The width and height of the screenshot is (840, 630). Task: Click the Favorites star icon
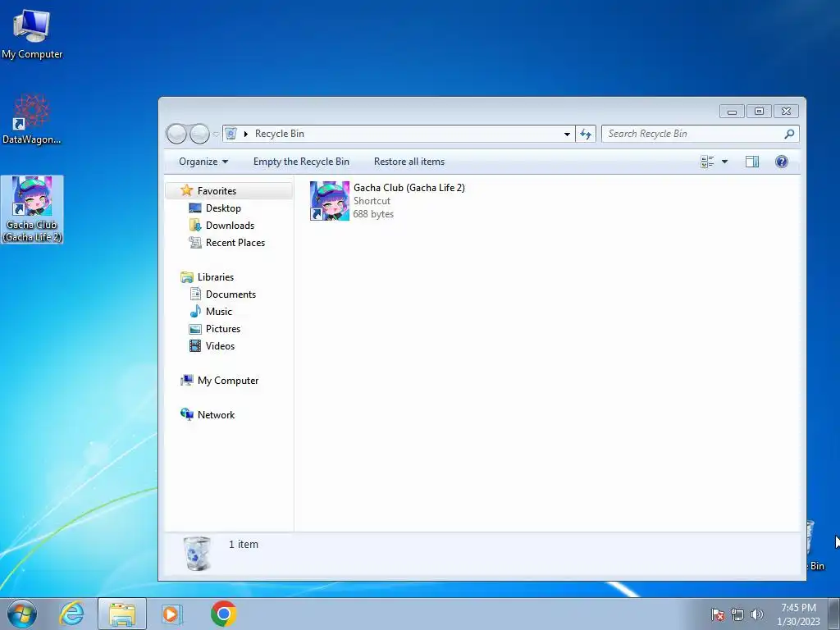point(186,190)
